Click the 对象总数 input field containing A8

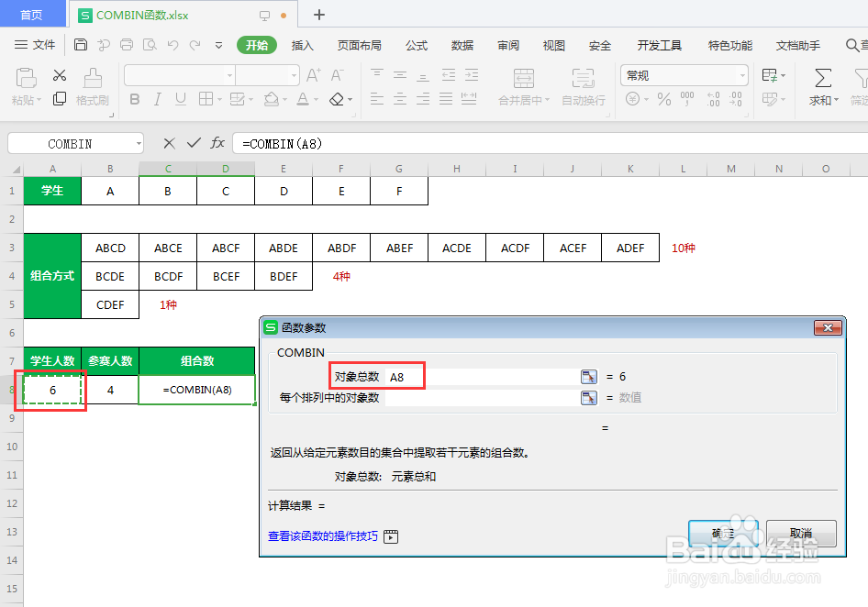482,377
